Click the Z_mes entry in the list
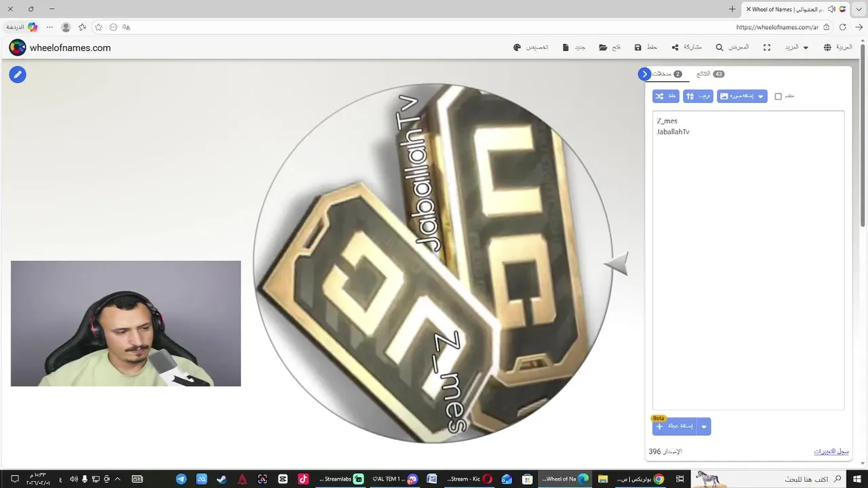Screen dimensions: 868x488 tap(667, 121)
